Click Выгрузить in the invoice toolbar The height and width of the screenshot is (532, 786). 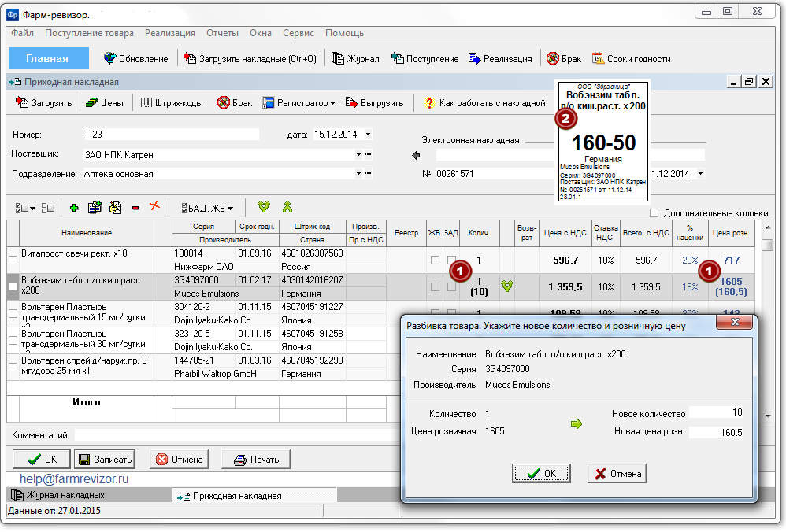coord(374,102)
